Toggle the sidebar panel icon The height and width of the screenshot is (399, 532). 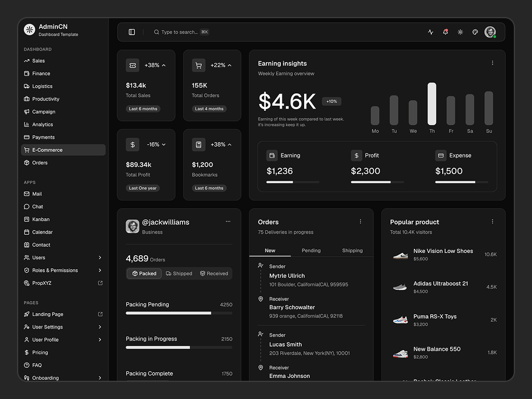132,32
